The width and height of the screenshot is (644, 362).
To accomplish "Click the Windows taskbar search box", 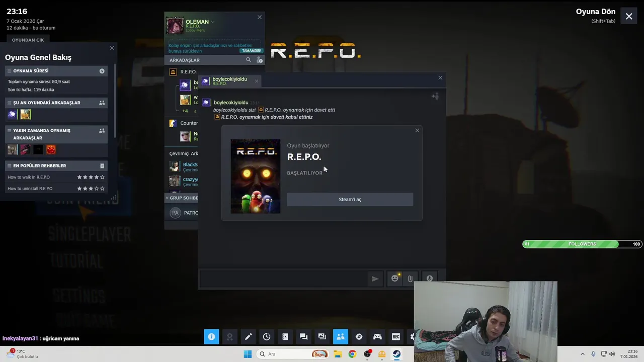I will pyautogui.click(x=293, y=354).
